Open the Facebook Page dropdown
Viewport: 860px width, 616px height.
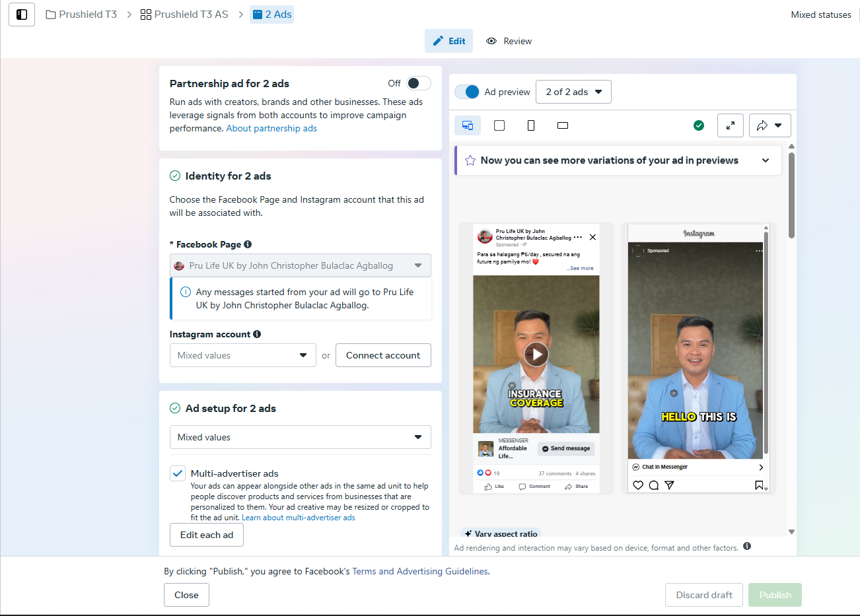301,265
